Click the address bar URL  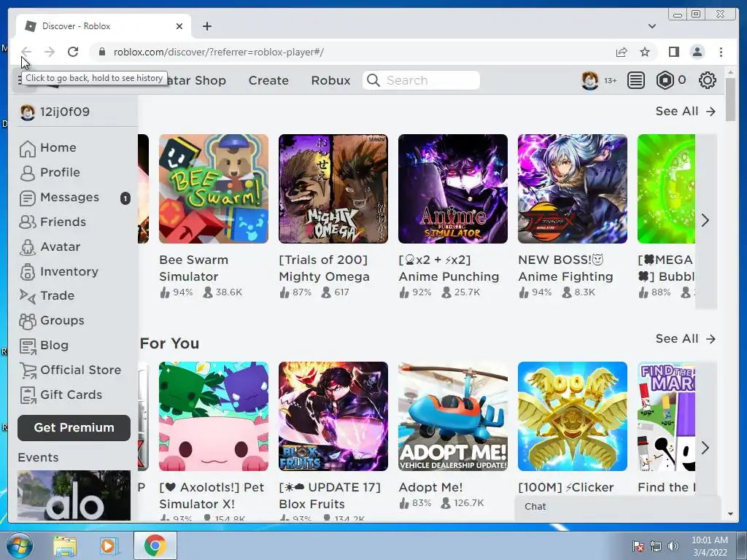click(x=219, y=52)
